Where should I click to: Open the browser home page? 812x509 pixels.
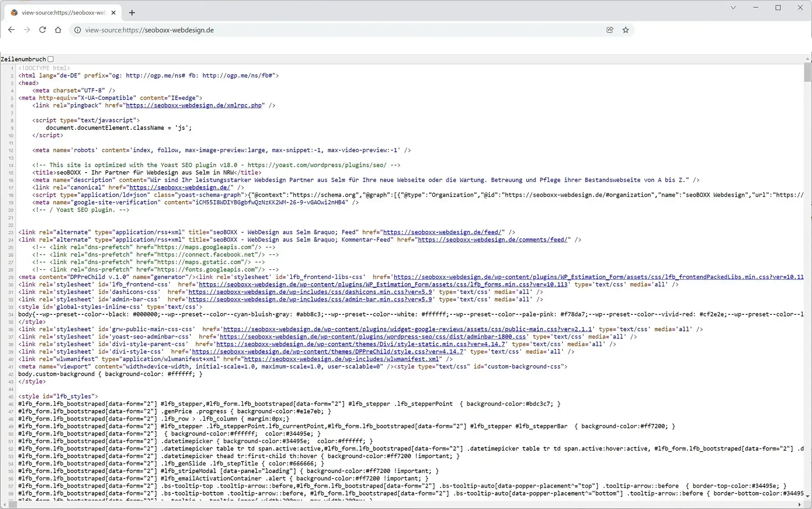coord(58,30)
